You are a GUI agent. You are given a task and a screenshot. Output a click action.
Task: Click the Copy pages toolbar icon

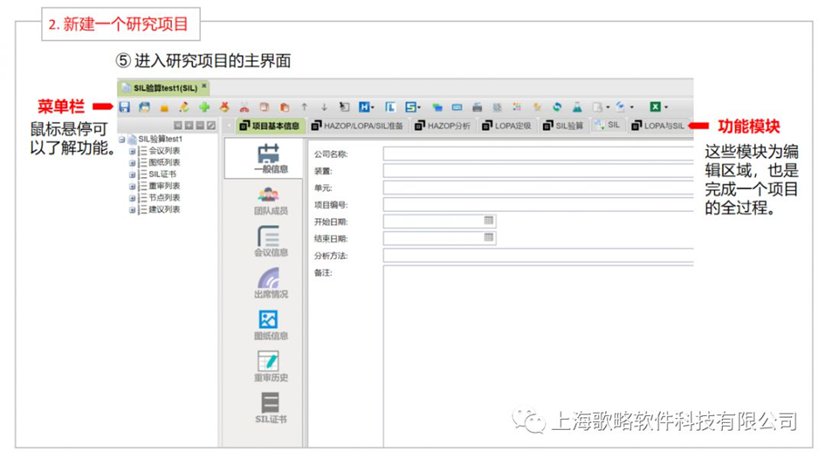(x=264, y=107)
